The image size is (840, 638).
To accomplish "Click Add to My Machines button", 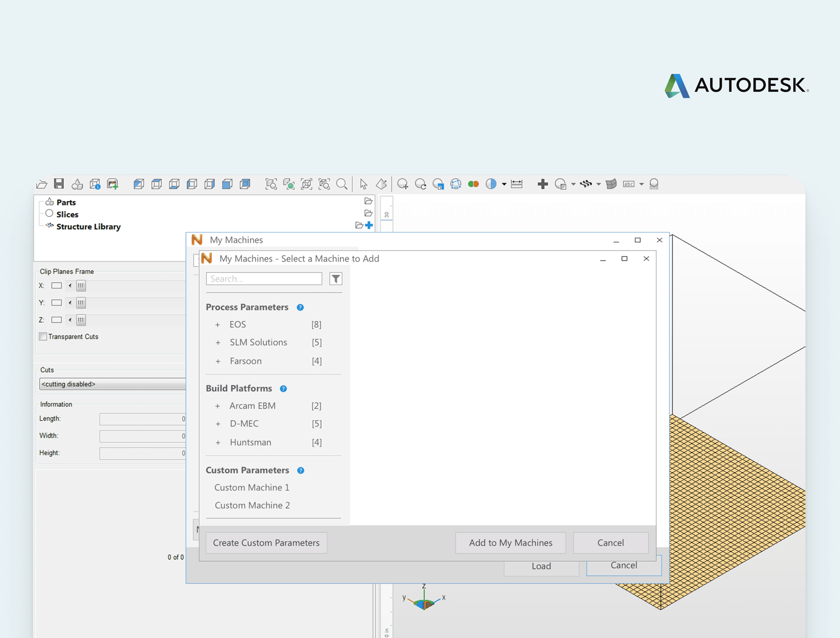I will (510, 543).
